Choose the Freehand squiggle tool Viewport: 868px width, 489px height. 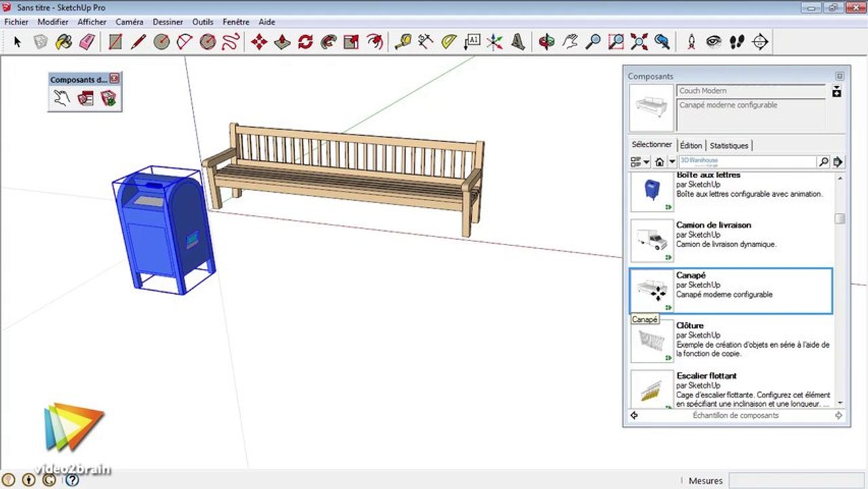coord(231,42)
